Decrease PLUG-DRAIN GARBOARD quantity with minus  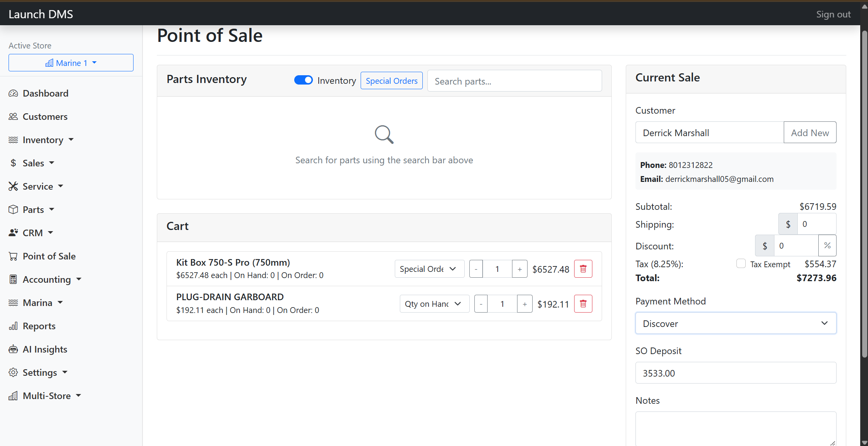481,304
